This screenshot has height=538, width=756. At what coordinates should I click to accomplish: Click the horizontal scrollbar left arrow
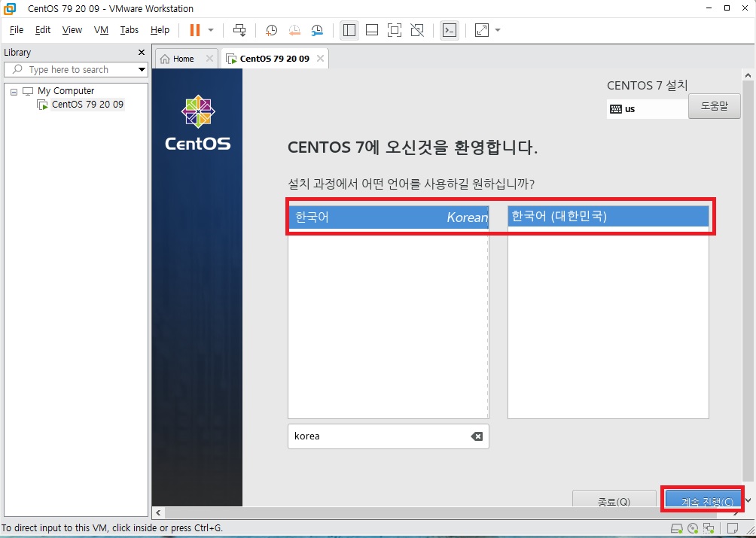point(158,512)
